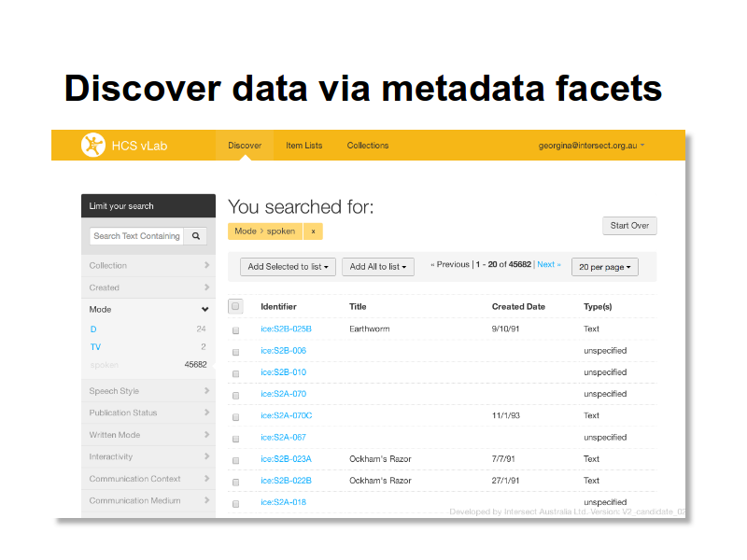Image resolution: width=747 pixels, height=560 pixels.
Task: Toggle the select-all checkbox in table header
Action: point(235,306)
